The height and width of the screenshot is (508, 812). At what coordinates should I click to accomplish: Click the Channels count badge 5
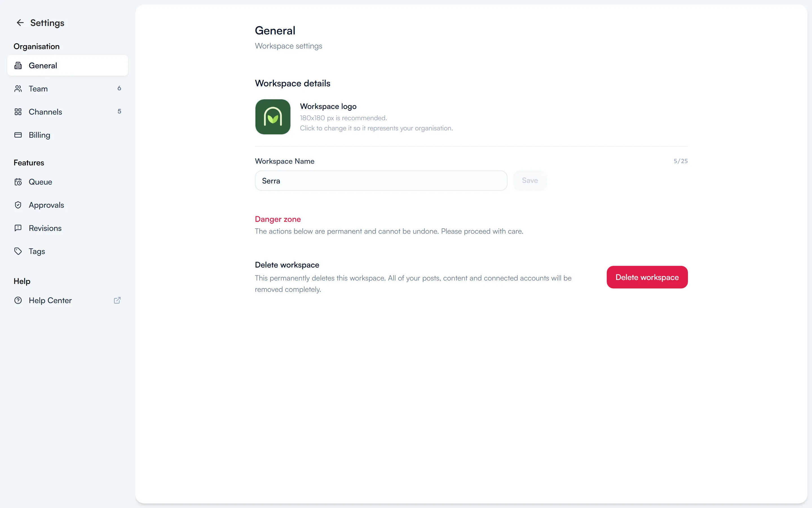pyautogui.click(x=119, y=111)
